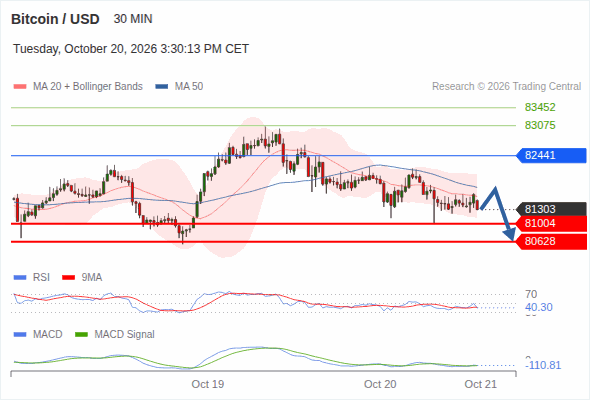590x400 pixels.
Task: Click the 9MA red legend swatch
Action: coord(68,278)
